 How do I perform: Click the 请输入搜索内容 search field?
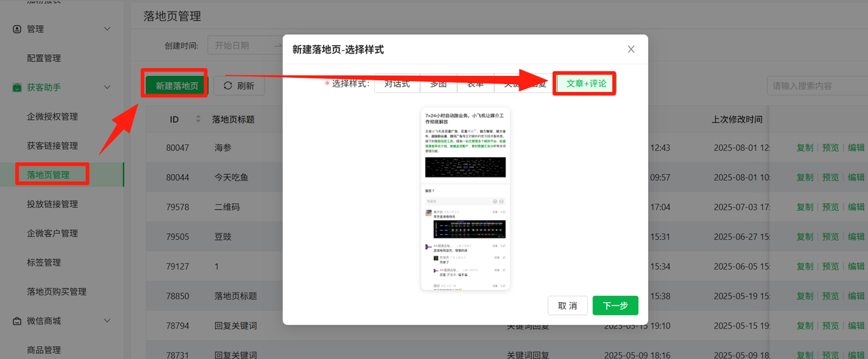[817, 86]
